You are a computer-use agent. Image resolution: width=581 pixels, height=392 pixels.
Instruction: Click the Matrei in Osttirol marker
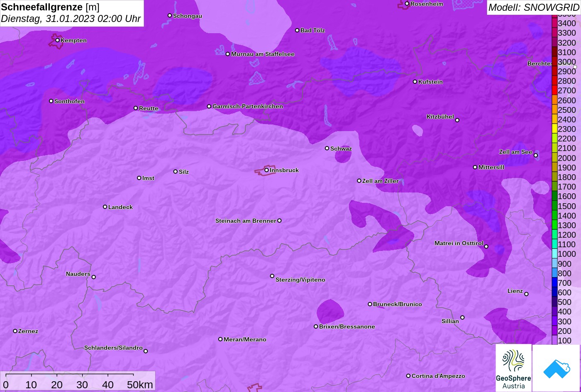point(486,246)
